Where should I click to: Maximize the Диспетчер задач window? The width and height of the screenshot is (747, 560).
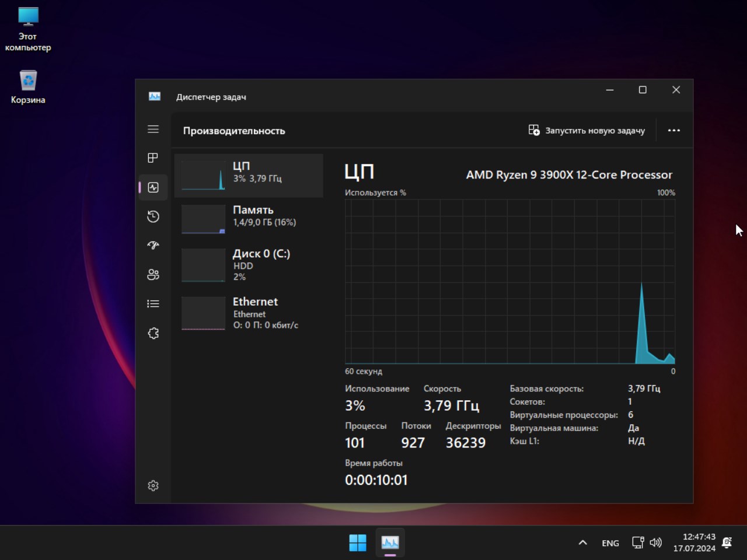point(643,90)
